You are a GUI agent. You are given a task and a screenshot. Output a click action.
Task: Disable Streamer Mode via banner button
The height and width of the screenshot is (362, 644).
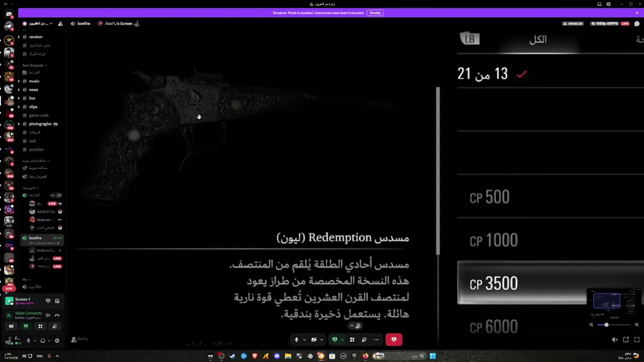(375, 13)
